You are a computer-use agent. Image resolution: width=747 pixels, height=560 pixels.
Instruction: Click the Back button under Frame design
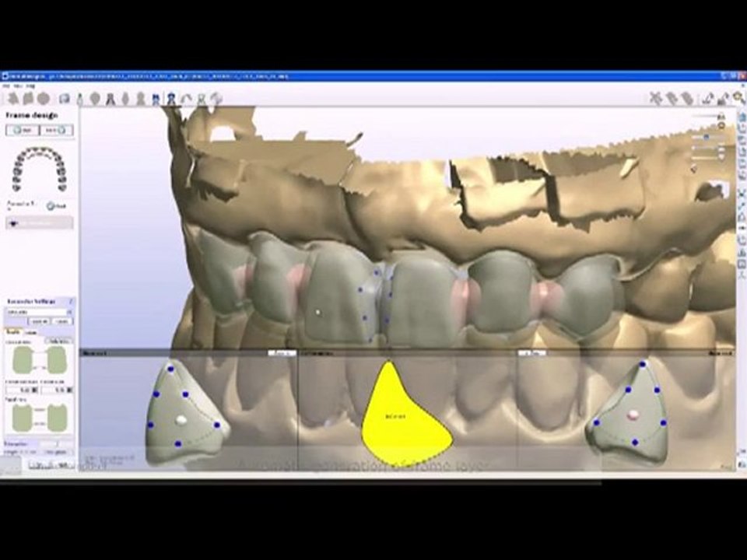point(23,130)
